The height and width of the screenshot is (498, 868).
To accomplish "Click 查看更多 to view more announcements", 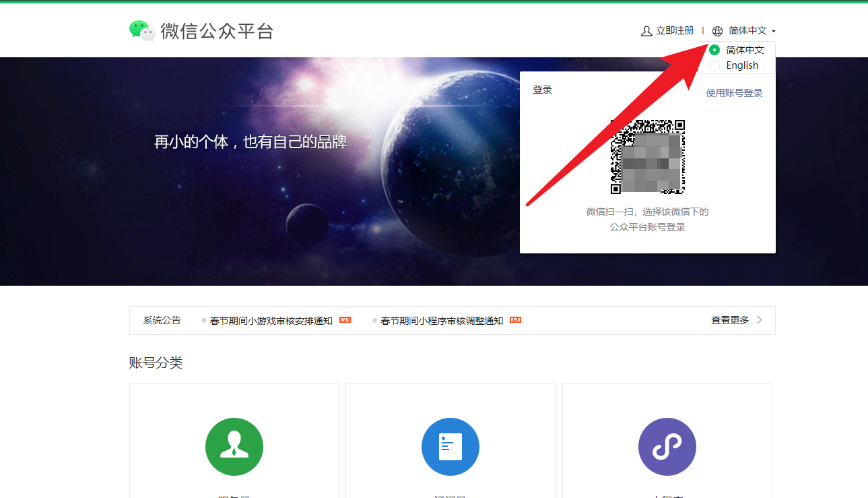I will coord(730,320).
